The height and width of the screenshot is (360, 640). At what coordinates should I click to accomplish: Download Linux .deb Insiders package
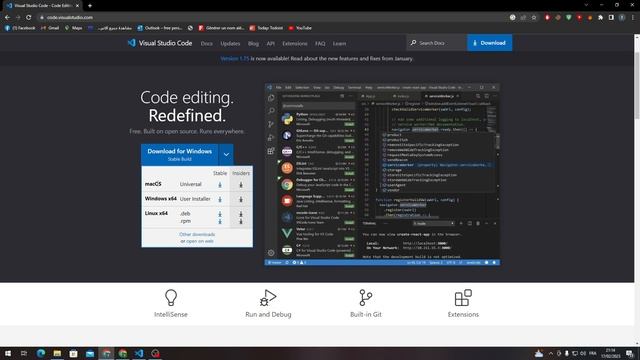[x=241, y=214]
